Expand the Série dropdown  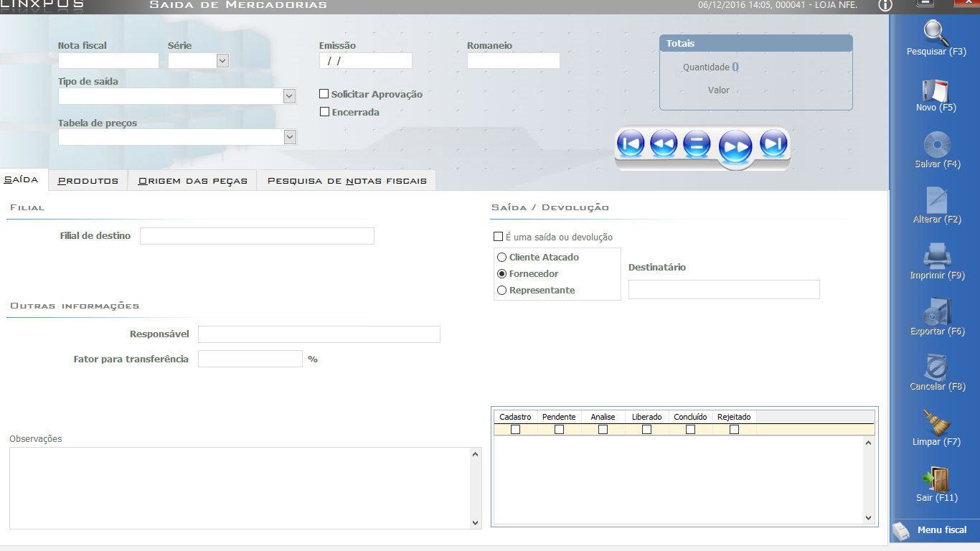tap(222, 61)
